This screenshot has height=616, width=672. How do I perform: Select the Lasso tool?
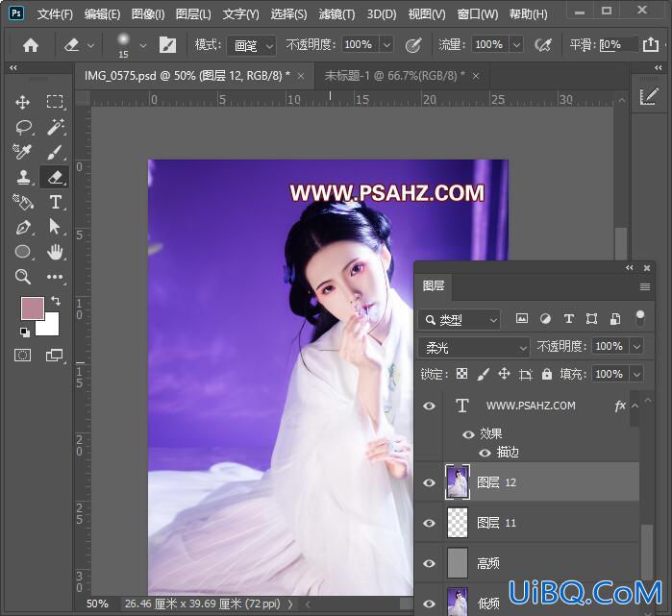point(23,127)
